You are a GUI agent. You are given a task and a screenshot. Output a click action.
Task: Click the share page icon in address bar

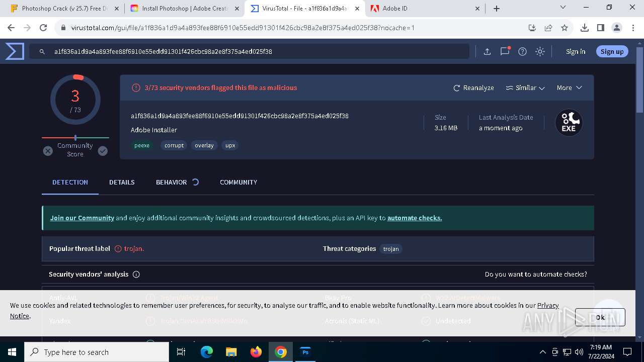(x=548, y=28)
